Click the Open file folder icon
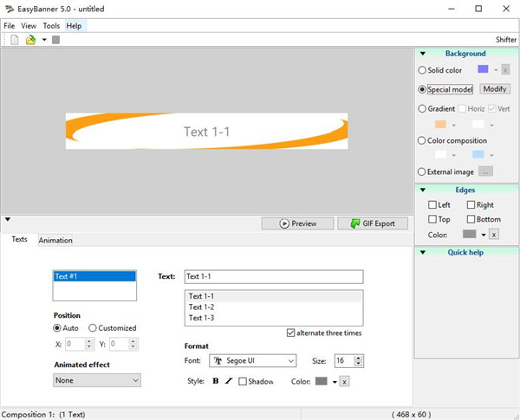 tap(30, 40)
